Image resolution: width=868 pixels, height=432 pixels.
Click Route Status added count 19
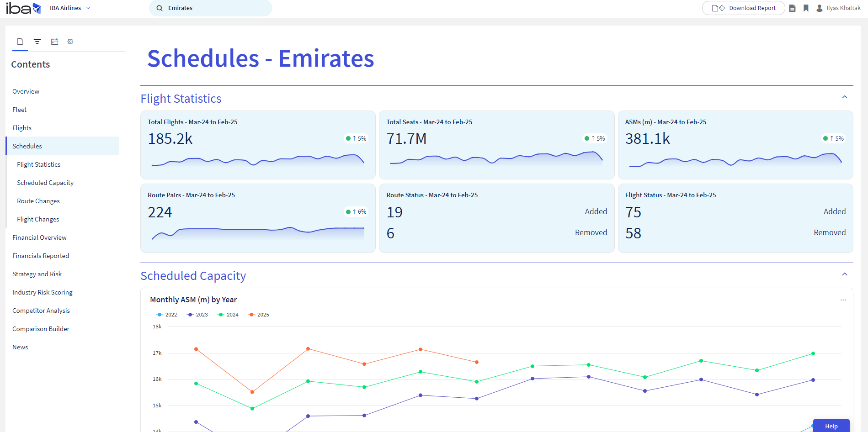pos(394,212)
